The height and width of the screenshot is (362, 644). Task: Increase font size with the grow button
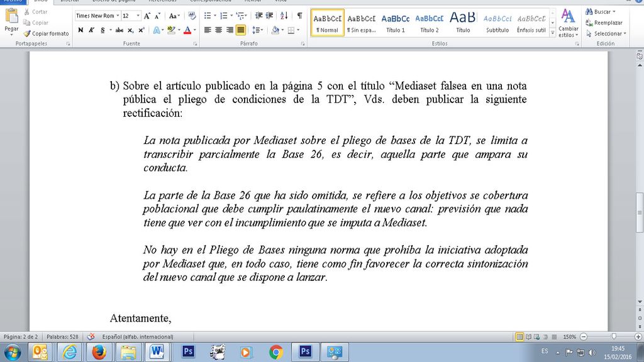[x=147, y=16]
